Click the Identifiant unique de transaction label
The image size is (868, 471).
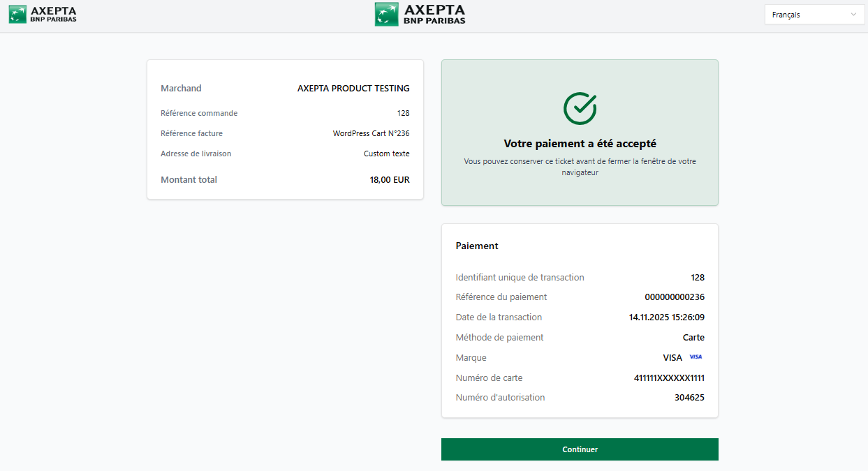pos(520,278)
